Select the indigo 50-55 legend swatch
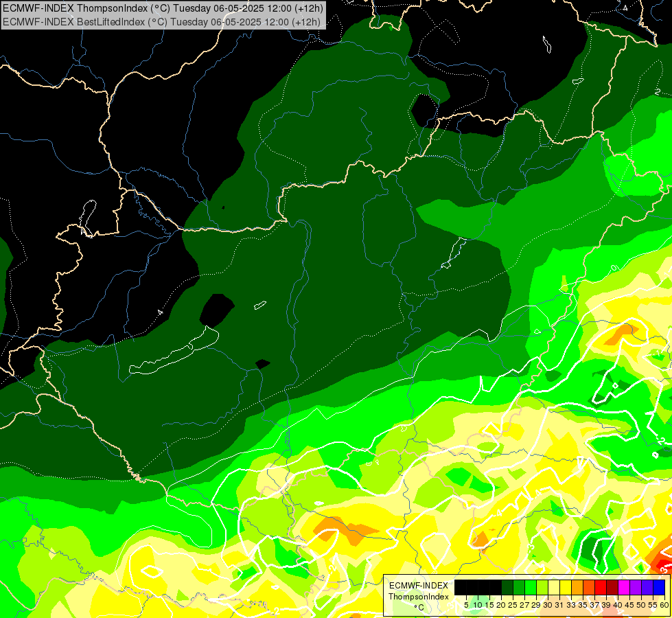This screenshot has height=618, width=672. click(x=647, y=587)
